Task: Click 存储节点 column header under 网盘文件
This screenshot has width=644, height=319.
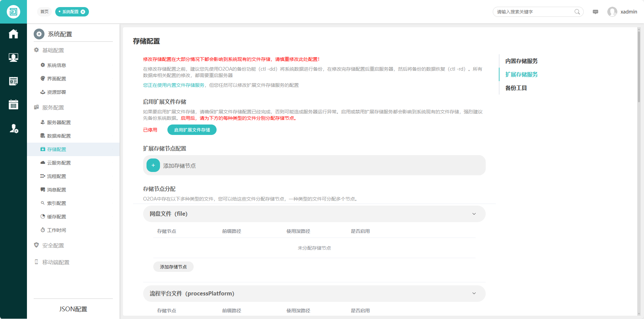Action: [x=167, y=231]
